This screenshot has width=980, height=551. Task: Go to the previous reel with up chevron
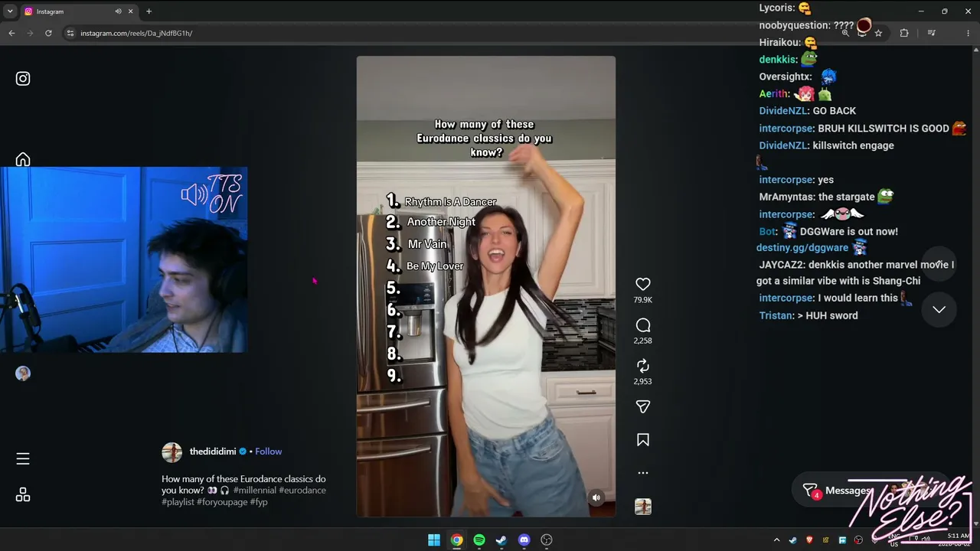point(939,263)
